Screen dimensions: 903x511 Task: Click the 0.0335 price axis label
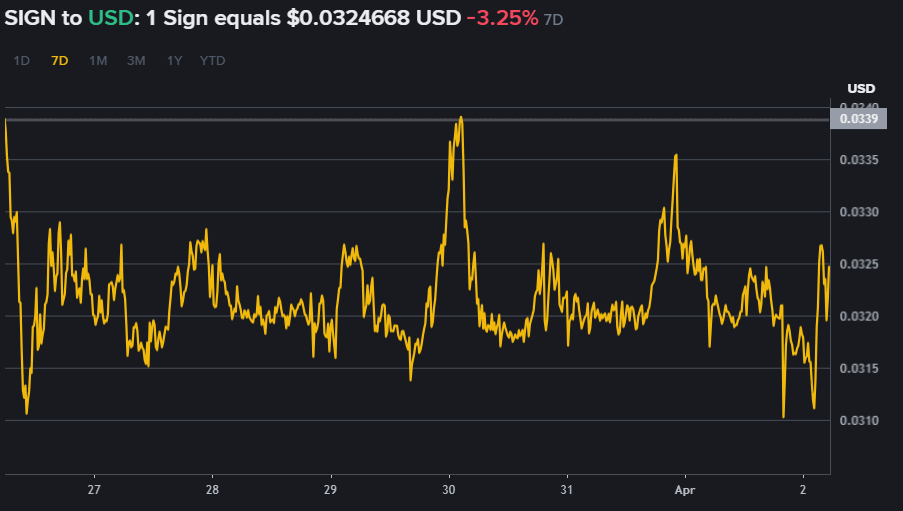pyautogui.click(x=859, y=160)
